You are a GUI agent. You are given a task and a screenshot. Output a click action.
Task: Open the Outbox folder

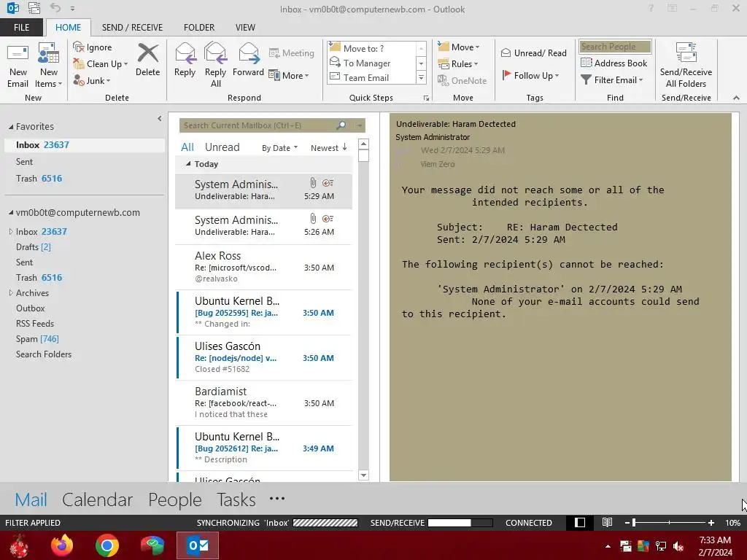click(x=31, y=308)
